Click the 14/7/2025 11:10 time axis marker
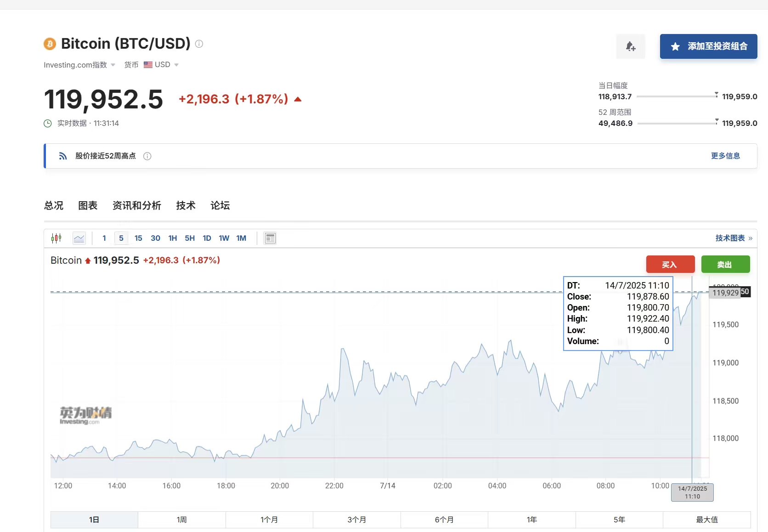 click(692, 492)
